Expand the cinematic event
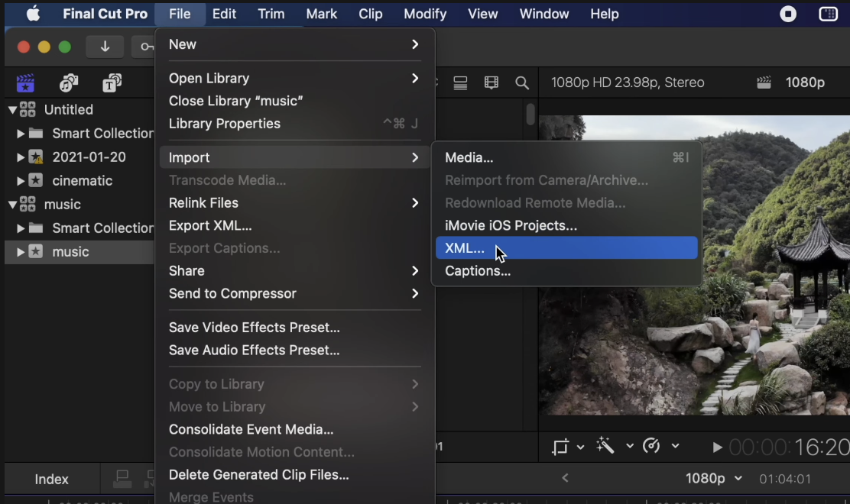Viewport: 850px width, 504px height. click(21, 181)
